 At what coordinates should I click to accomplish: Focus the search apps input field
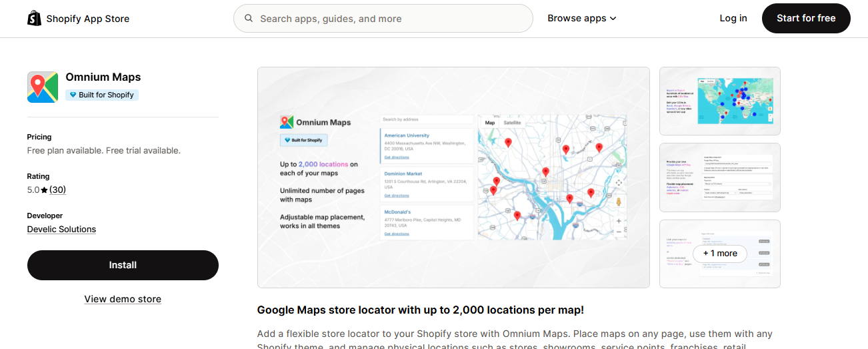click(383, 19)
